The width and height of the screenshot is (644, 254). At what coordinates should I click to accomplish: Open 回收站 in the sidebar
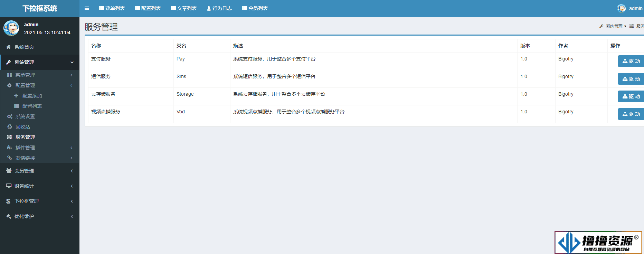coord(23,127)
